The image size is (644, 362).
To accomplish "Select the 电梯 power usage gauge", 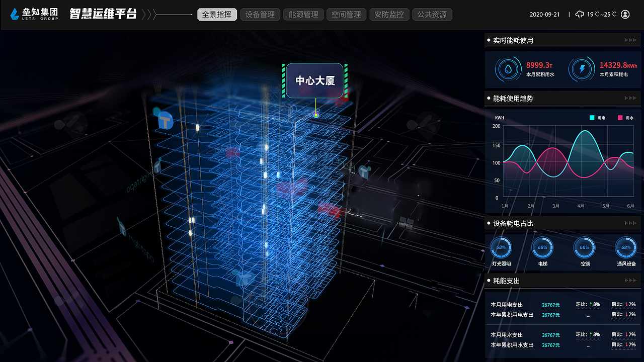I will (542, 248).
